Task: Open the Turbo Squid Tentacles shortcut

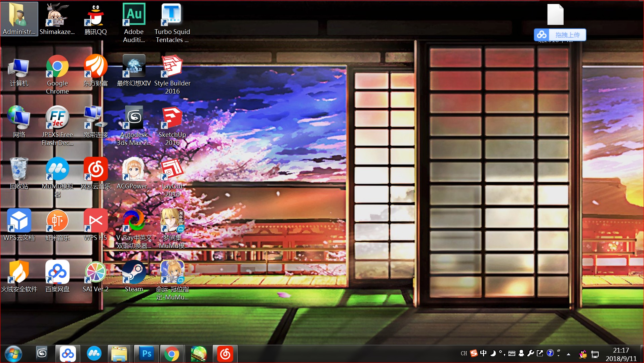Action: point(172,23)
